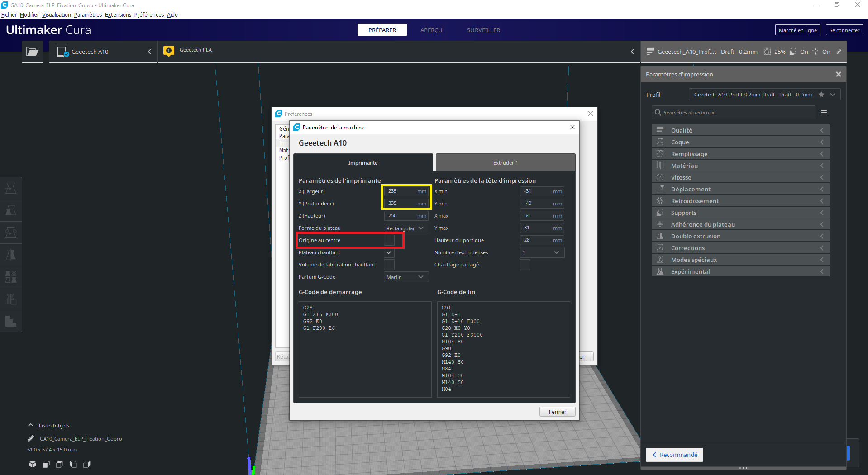Select the left side view icon
This screenshot has width=868, height=475.
[73, 464]
